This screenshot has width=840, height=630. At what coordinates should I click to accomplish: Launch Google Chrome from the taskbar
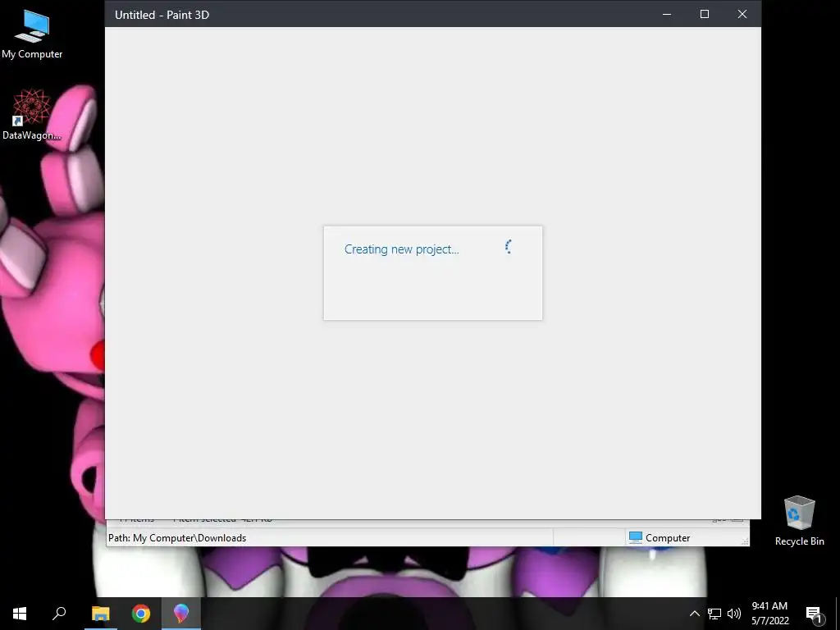tap(141, 614)
